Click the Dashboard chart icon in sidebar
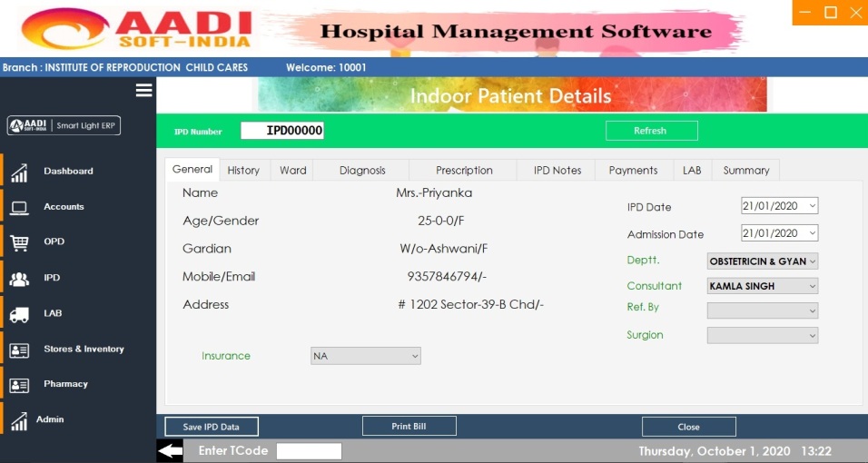Viewport: 868px width, 463px height. click(19, 172)
